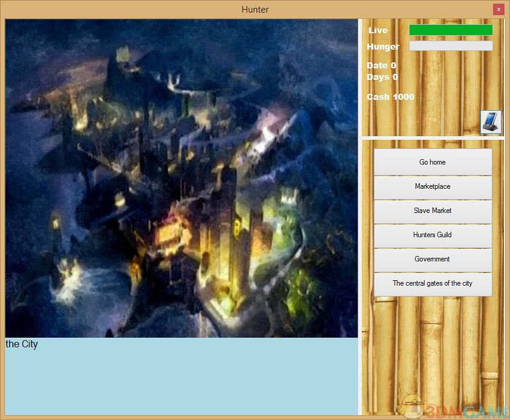Click the green Live health bar
This screenshot has width=510, height=420.
pos(451,30)
